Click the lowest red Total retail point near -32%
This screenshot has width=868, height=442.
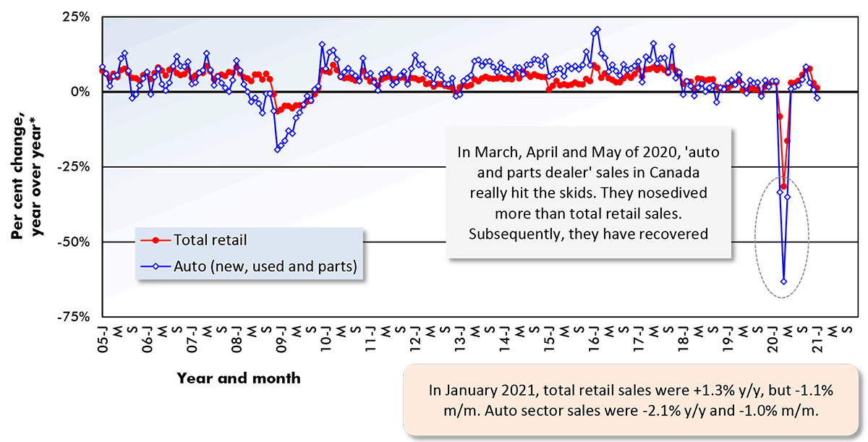pos(783,187)
